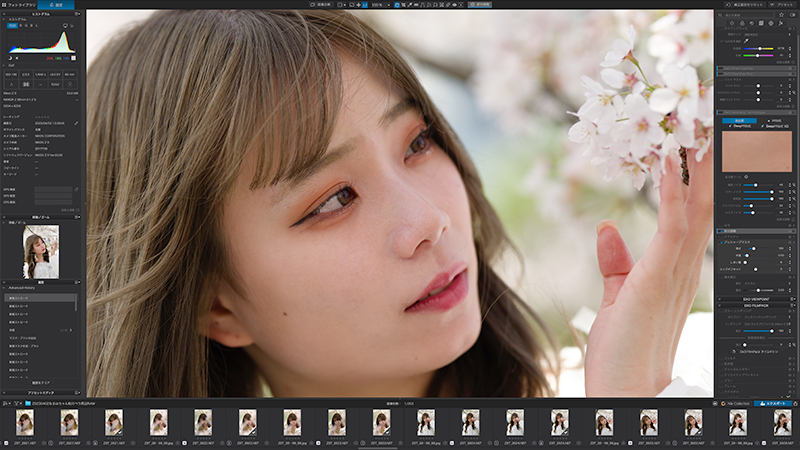Select the repair bandage tool in toolbar
This screenshot has height=450, width=800.
[x=447, y=5]
